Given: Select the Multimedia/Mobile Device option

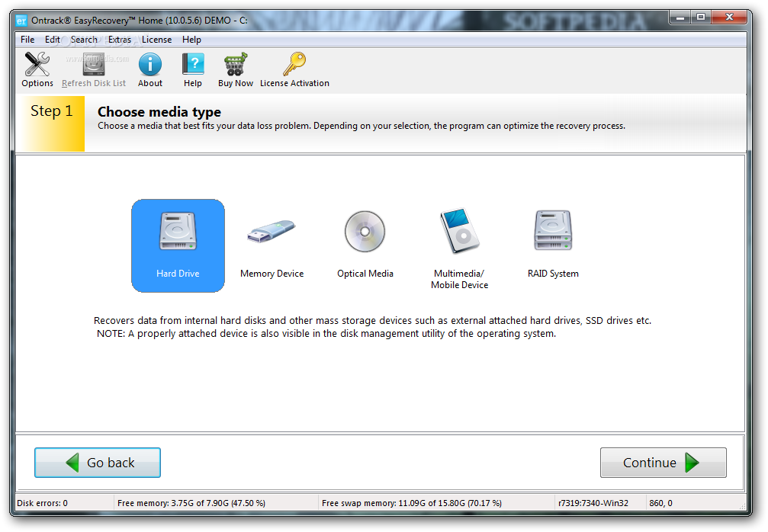Looking at the screenshot, I should coord(459,249).
